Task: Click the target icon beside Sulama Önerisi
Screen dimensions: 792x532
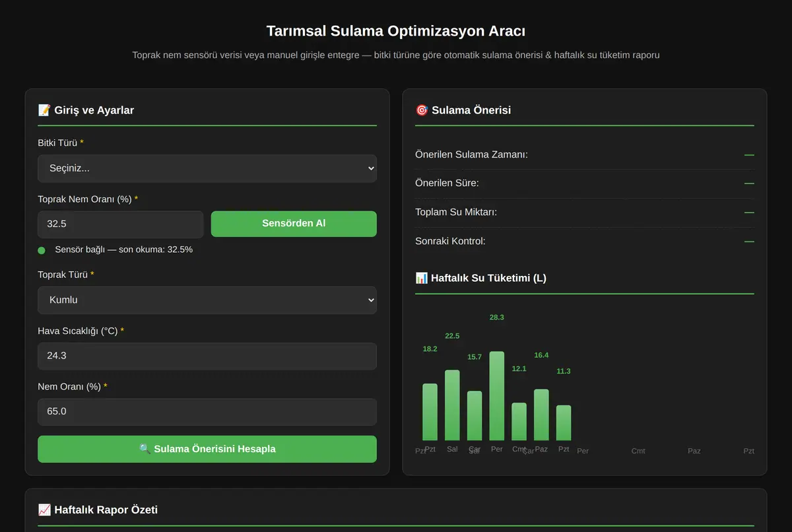Action: [422, 110]
